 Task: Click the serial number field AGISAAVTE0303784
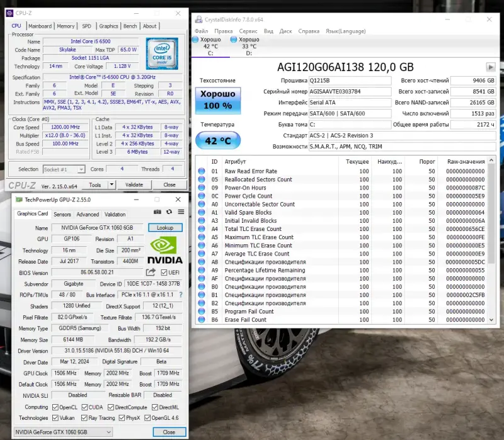350,91
